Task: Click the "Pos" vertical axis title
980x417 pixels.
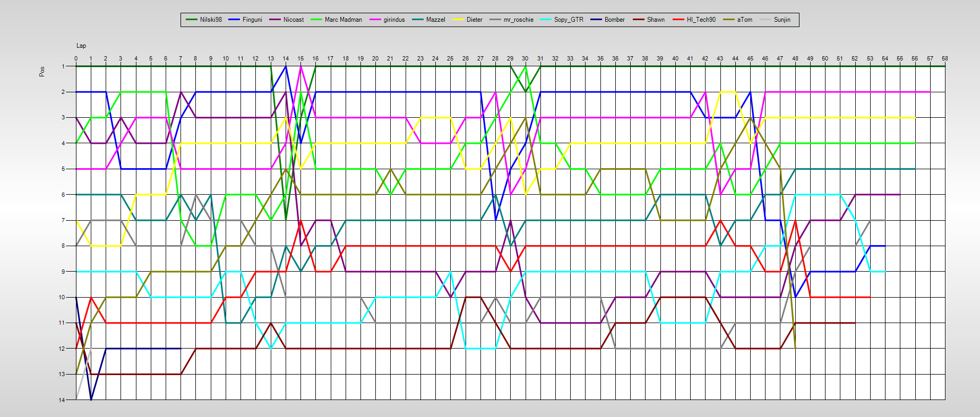Action: coord(42,71)
